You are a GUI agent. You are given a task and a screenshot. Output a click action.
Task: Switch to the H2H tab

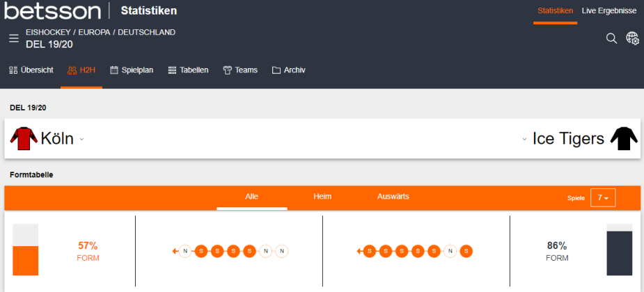81,70
